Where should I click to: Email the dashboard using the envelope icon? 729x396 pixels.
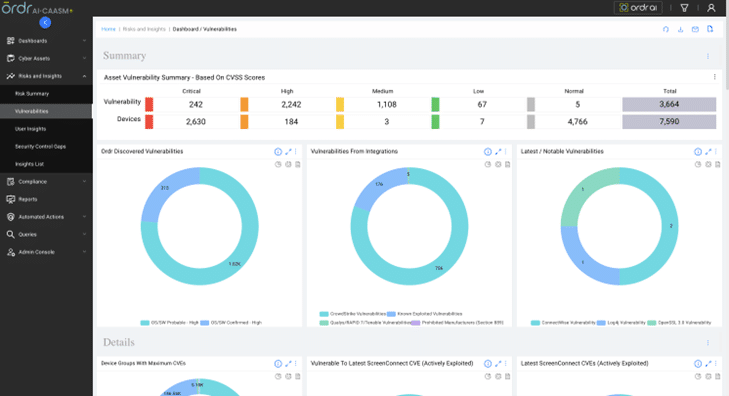[x=695, y=29]
